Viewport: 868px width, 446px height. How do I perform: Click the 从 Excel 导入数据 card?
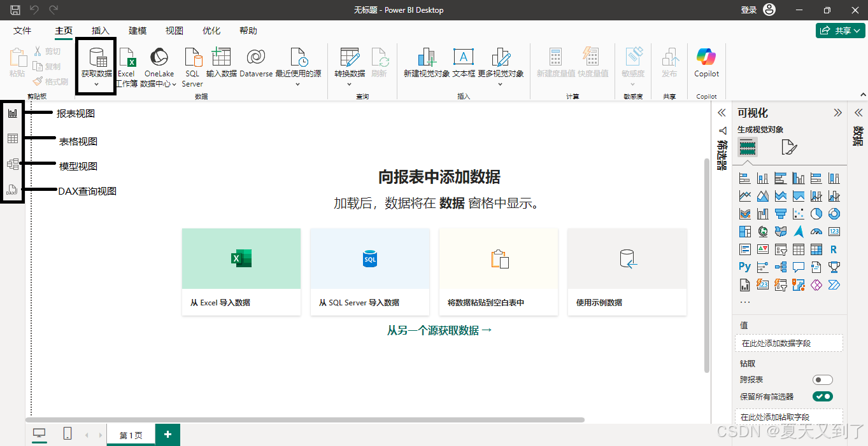241,272
